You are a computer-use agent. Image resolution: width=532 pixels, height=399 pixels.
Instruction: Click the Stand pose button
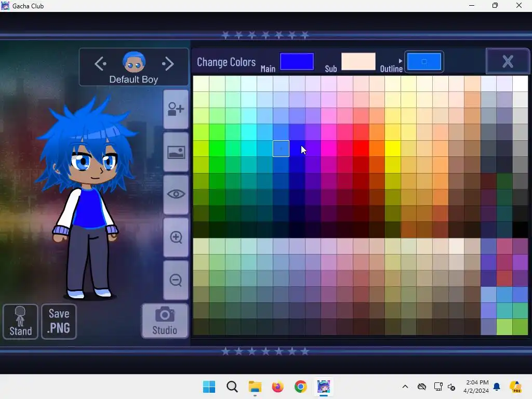pyautogui.click(x=20, y=321)
